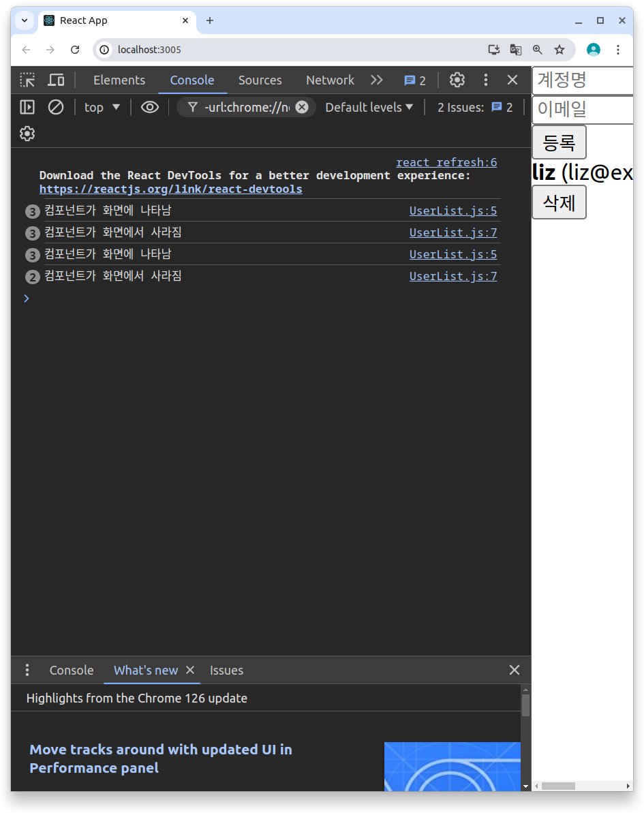
Task: Open UserList.js:7 link with count 2
Action: (x=453, y=276)
